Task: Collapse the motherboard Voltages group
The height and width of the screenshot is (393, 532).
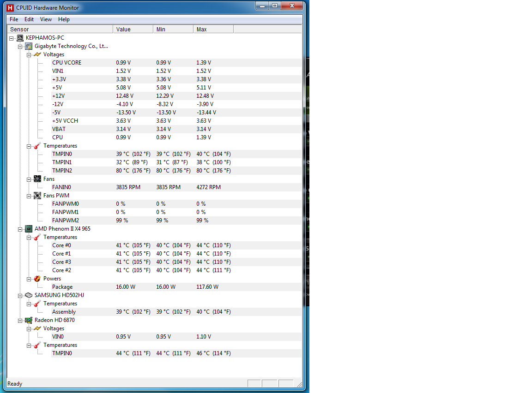Action: (29, 55)
